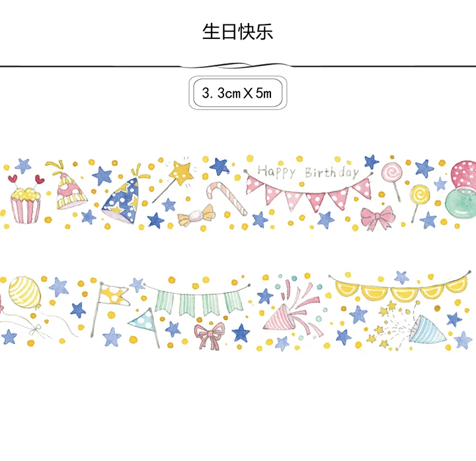Click the popcorn bucket with heart picks
476x461 pixels.
coord(26,199)
